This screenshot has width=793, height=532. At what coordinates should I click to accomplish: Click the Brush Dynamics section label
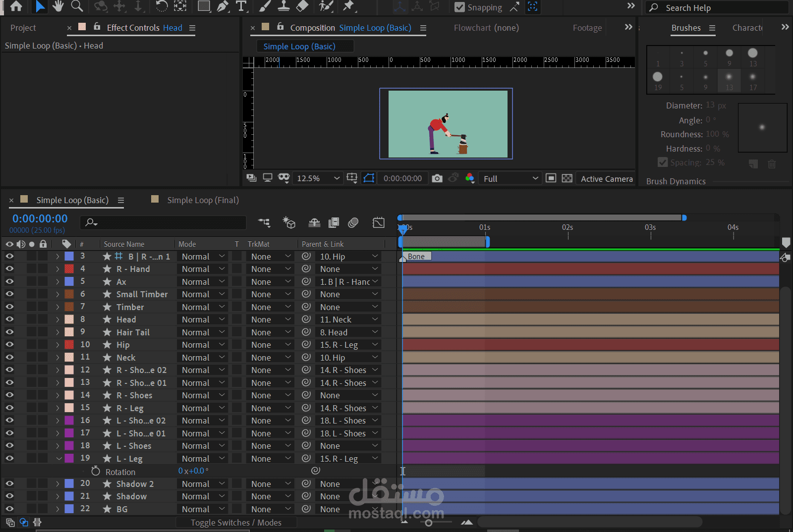(x=676, y=181)
